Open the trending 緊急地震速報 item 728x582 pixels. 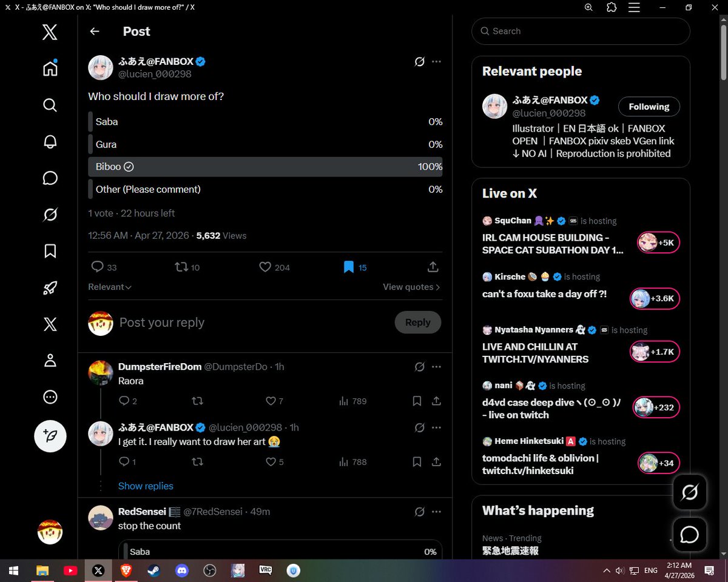[x=510, y=550]
